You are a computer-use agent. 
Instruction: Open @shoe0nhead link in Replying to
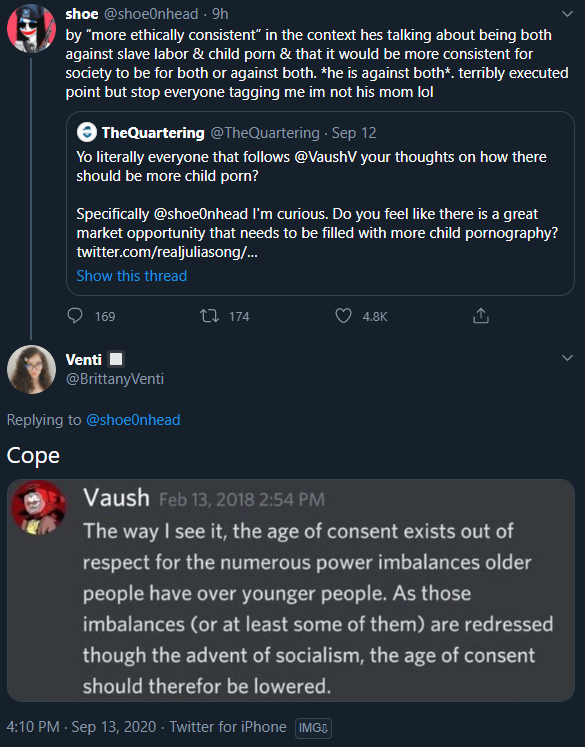point(133,420)
